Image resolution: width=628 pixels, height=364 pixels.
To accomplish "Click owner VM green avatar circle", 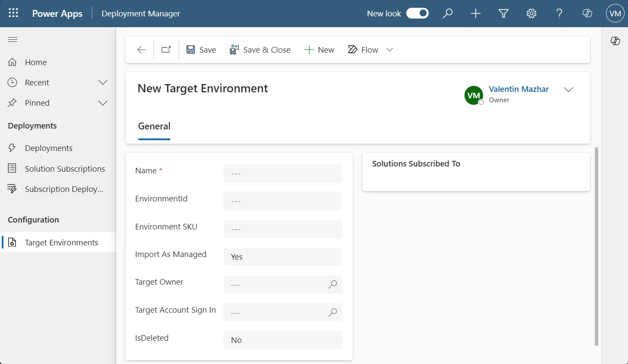I will tap(474, 95).
